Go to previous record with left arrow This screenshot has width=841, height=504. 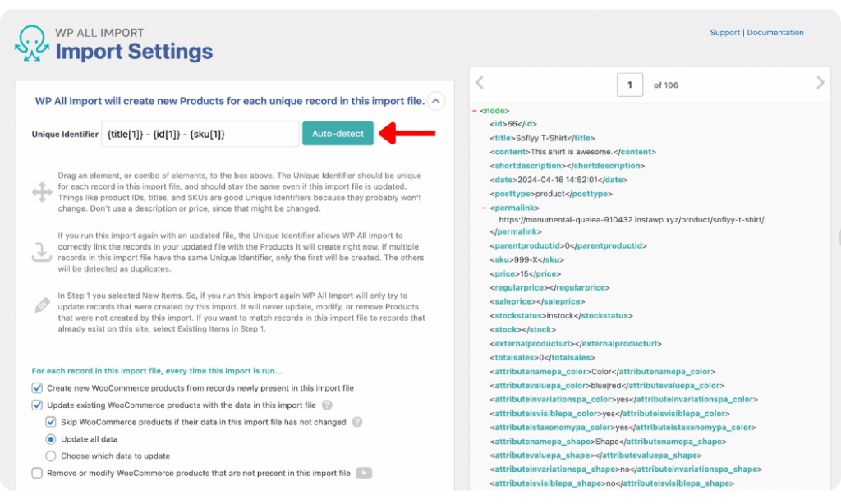480,83
